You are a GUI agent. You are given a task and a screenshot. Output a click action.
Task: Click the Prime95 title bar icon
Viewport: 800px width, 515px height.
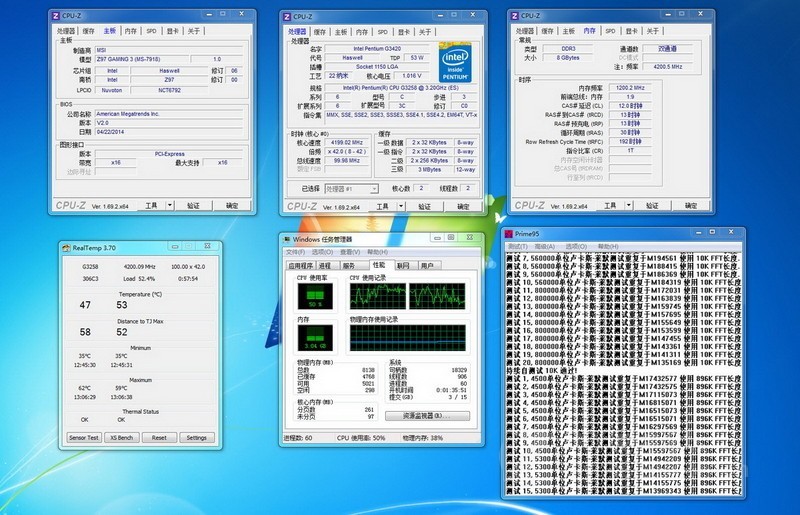click(x=508, y=234)
